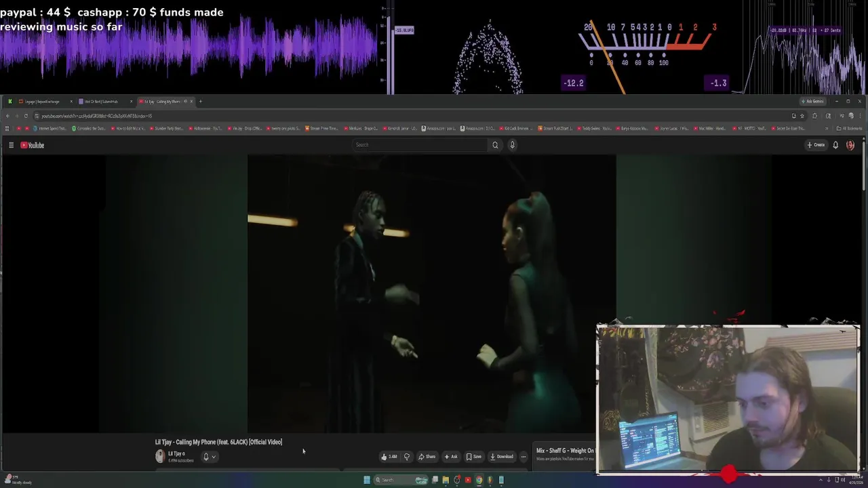Click the Ask button under video
Viewport: 868px width, 488px height.
click(450, 457)
